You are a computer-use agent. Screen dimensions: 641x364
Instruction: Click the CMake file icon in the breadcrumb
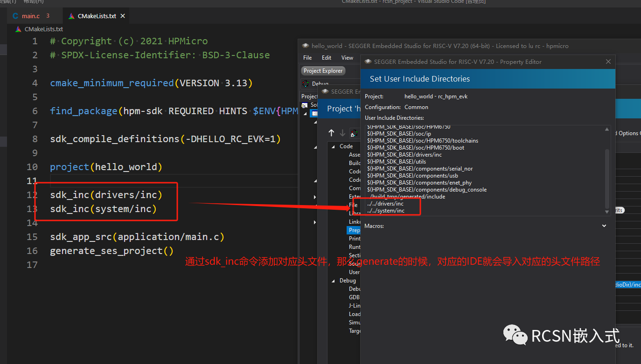(18, 29)
